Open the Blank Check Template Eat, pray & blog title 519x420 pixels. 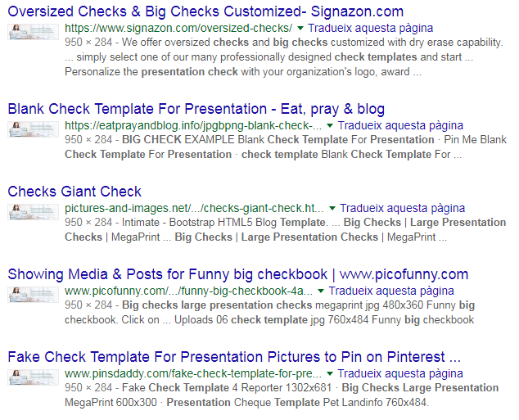tap(196, 109)
